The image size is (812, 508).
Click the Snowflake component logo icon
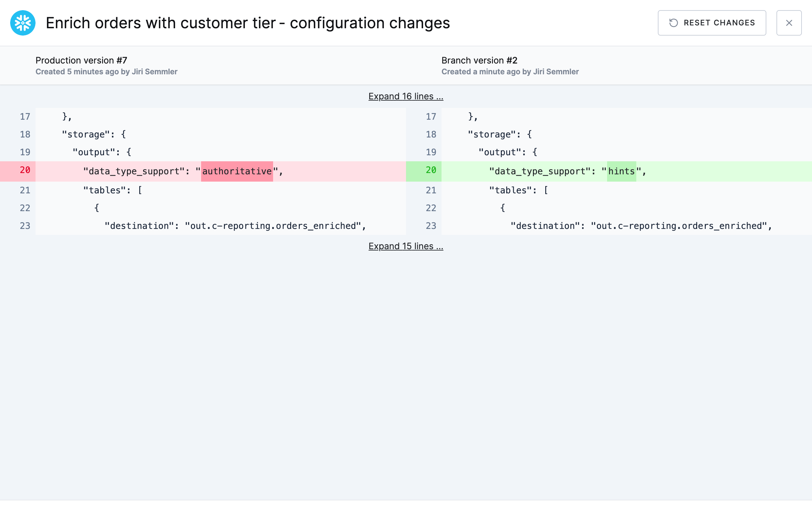coord(23,23)
